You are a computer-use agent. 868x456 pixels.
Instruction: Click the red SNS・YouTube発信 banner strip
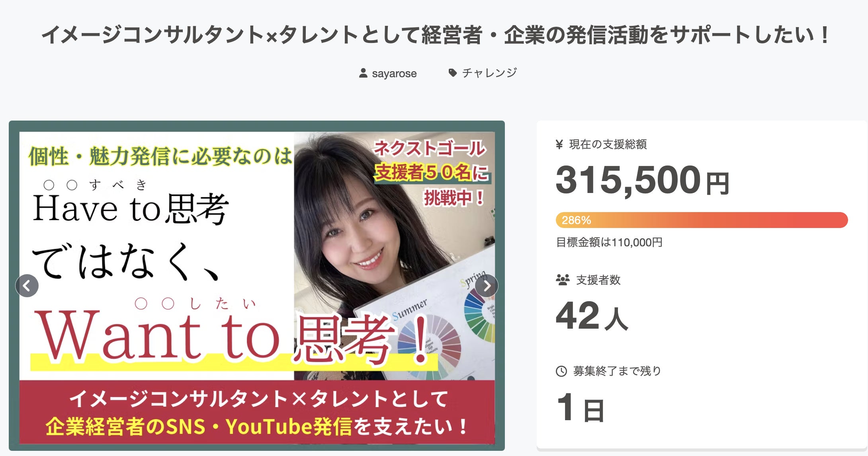[257, 412]
